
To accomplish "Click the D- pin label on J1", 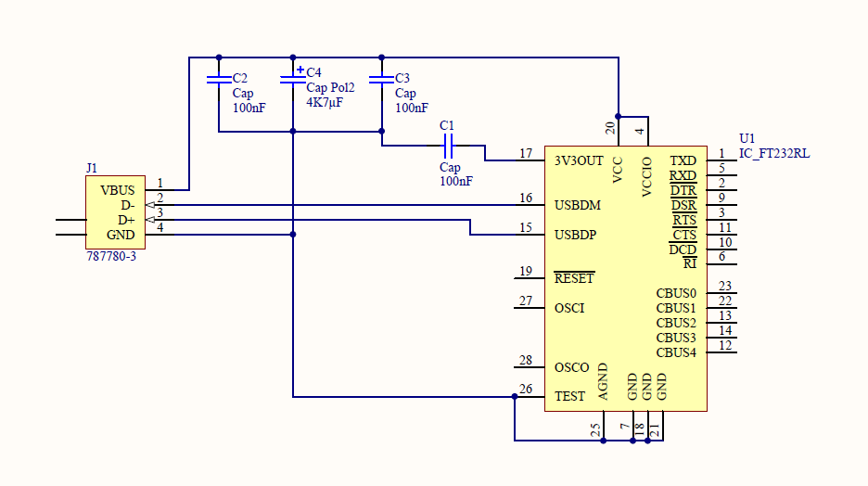I will [x=128, y=205].
